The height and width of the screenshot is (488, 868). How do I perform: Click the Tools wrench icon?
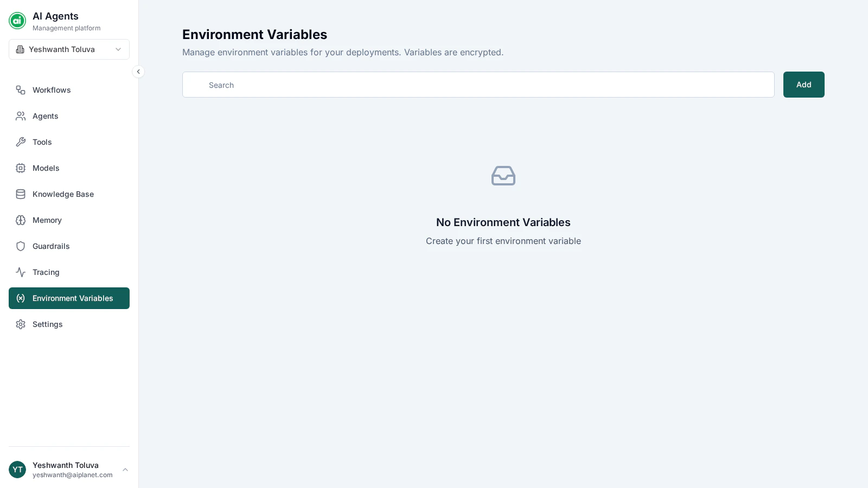(x=21, y=142)
